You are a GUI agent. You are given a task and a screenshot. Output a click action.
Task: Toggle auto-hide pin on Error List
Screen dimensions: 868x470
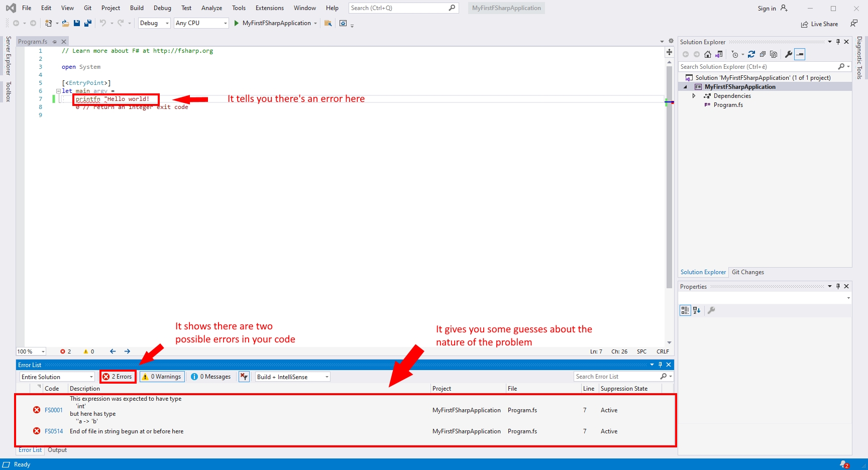[660, 365]
